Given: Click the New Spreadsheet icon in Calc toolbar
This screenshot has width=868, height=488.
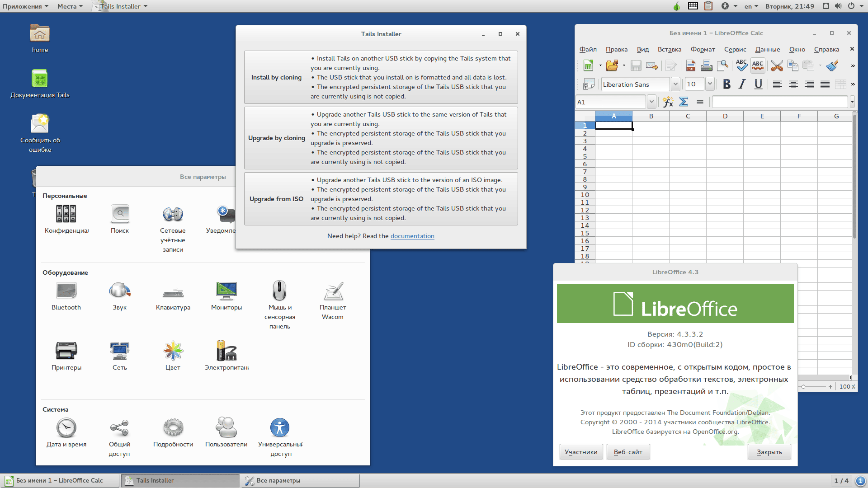Looking at the screenshot, I should tap(588, 66).
